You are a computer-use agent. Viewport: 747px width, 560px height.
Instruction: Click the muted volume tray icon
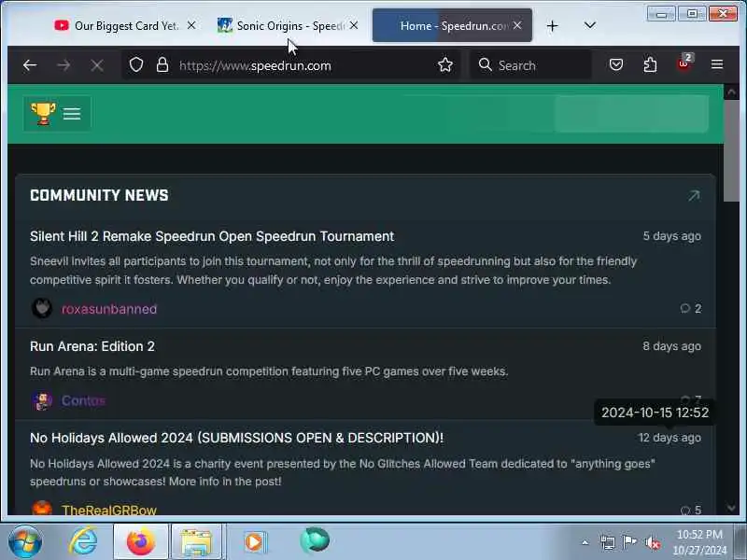652,542
